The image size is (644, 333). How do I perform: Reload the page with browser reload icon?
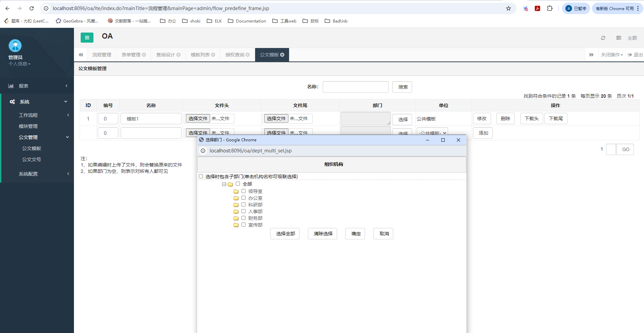[x=32, y=8]
